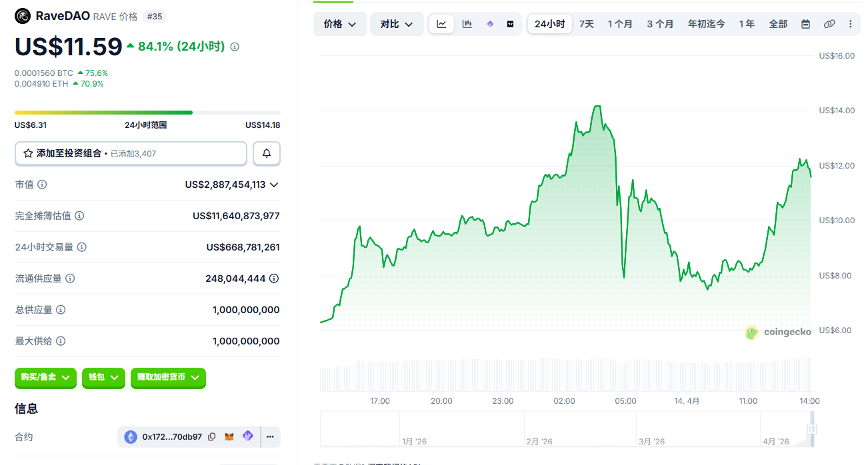Expand the 价格 chart type dropdown
This screenshot has width=868, height=465.
click(340, 24)
